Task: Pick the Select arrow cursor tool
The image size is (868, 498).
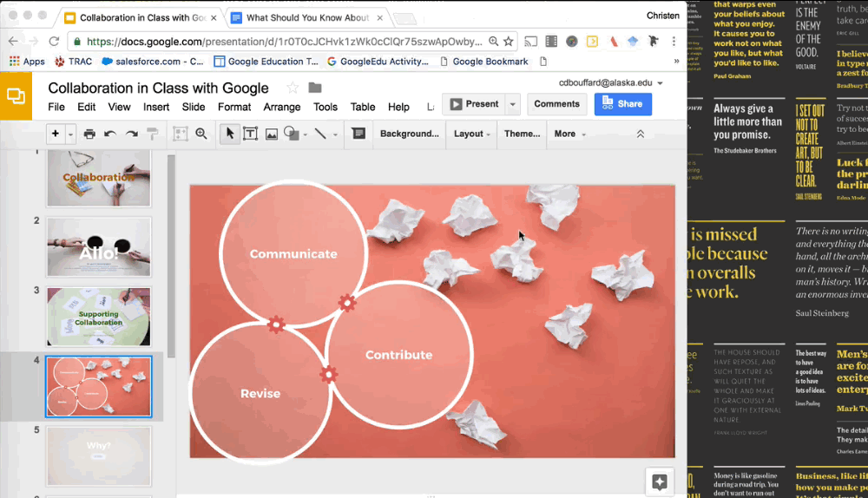Action: [x=230, y=134]
